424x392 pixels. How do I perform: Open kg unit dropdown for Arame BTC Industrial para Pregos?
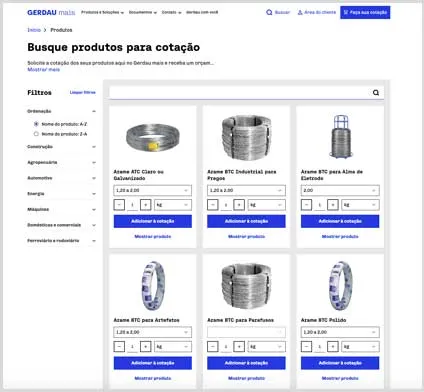267,205
